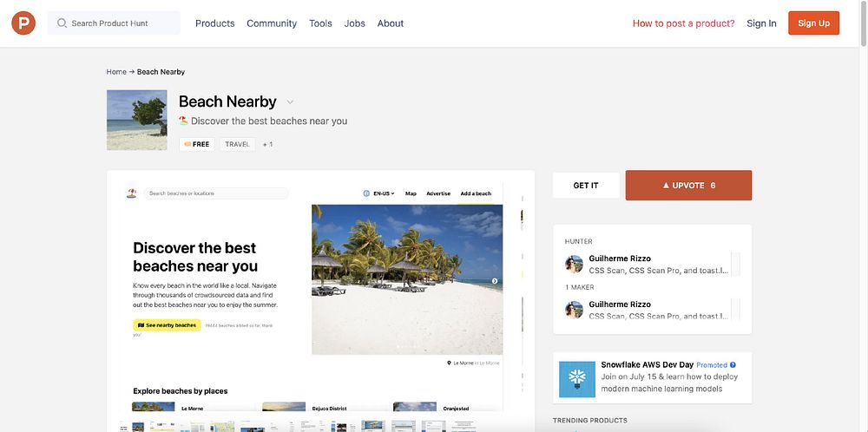Click 'Explore beaches by places' heading
Viewport: 868px width, 432px height.
click(x=181, y=391)
